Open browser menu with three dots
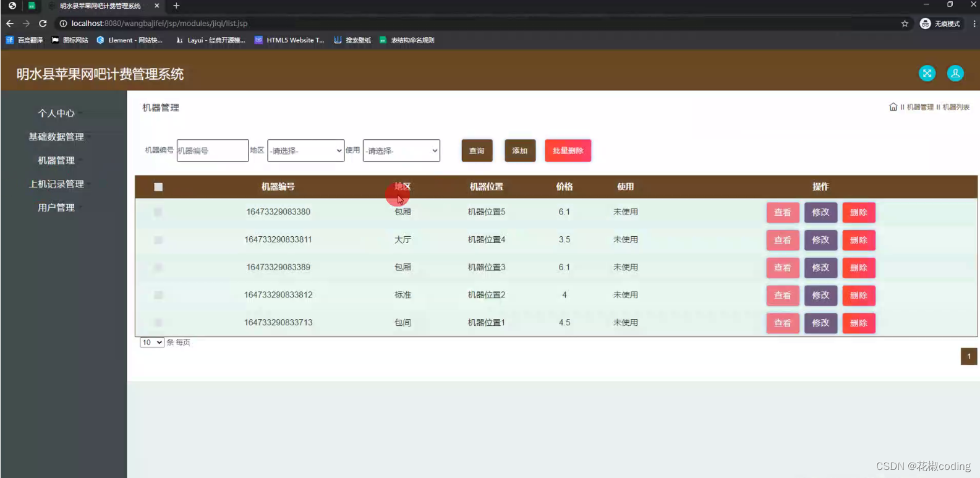980x478 pixels. [x=974, y=23]
